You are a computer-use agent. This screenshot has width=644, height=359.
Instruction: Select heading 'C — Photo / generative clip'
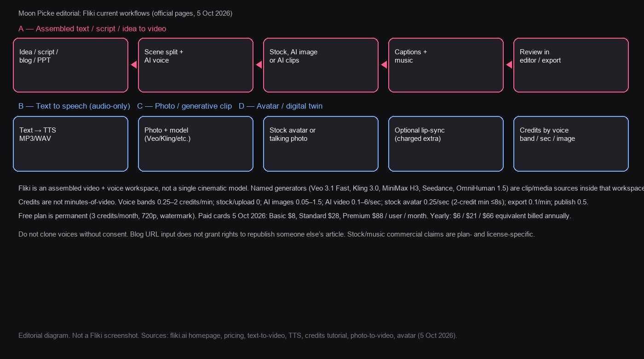coord(184,106)
